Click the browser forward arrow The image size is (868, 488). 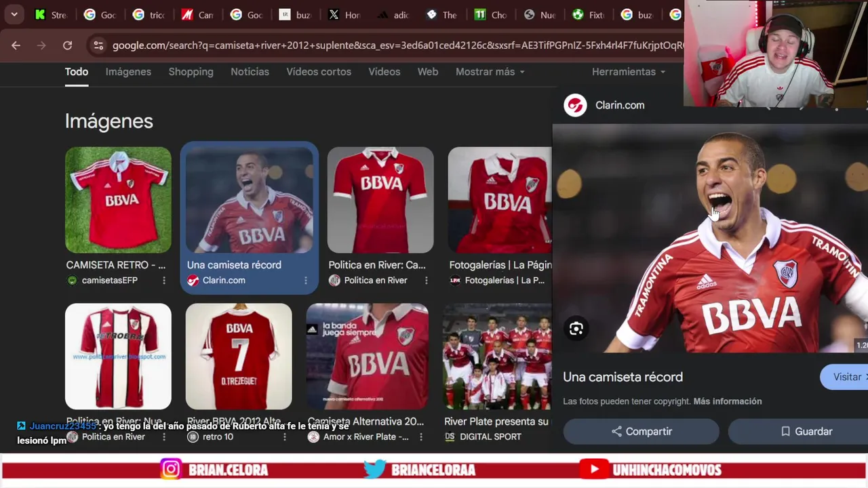pyautogui.click(x=41, y=45)
